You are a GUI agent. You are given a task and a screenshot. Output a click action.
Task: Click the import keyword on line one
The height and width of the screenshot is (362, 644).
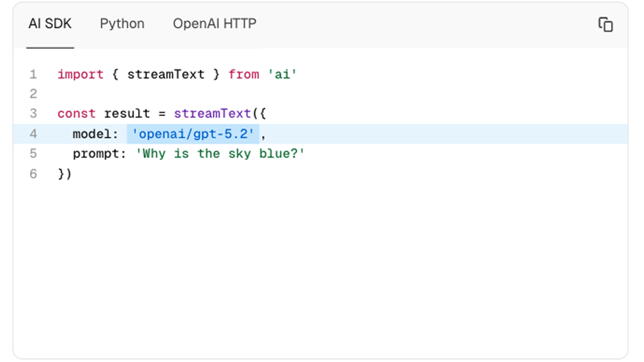click(x=81, y=74)
